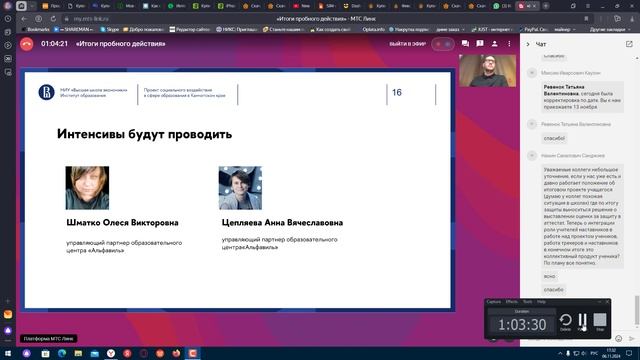The image size is (640, 360).
Task: Click the mention «Ревенок Татьяна Валентиновна» in chat
Action: 564,90
